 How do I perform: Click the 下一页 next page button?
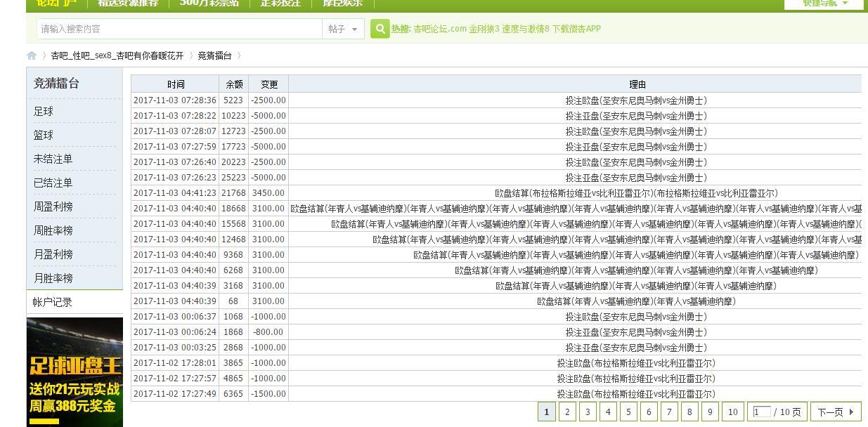836,412
